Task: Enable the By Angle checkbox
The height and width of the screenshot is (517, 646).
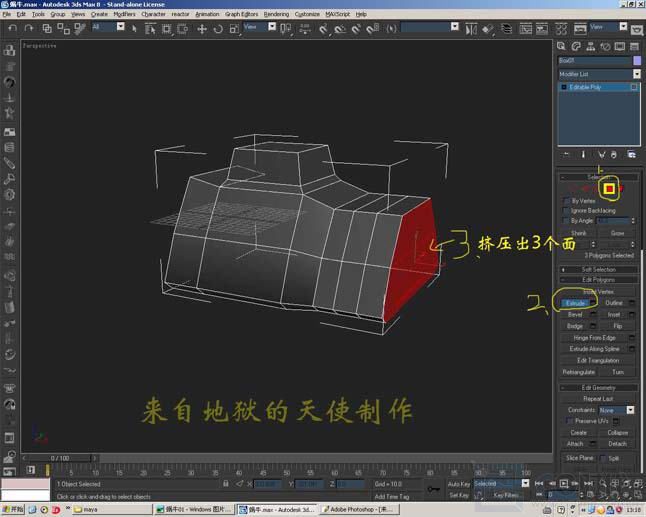Action: coord(566,221)
